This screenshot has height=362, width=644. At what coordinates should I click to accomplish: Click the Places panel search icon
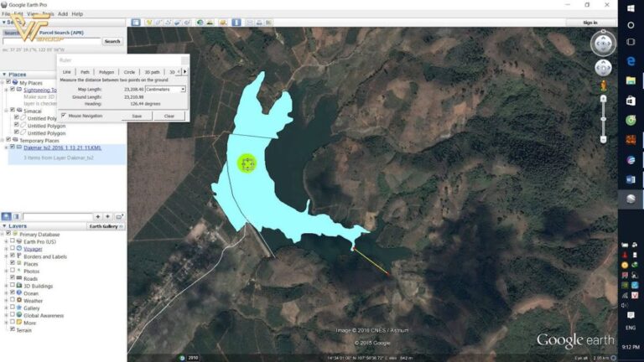click(x=7, y=216)
